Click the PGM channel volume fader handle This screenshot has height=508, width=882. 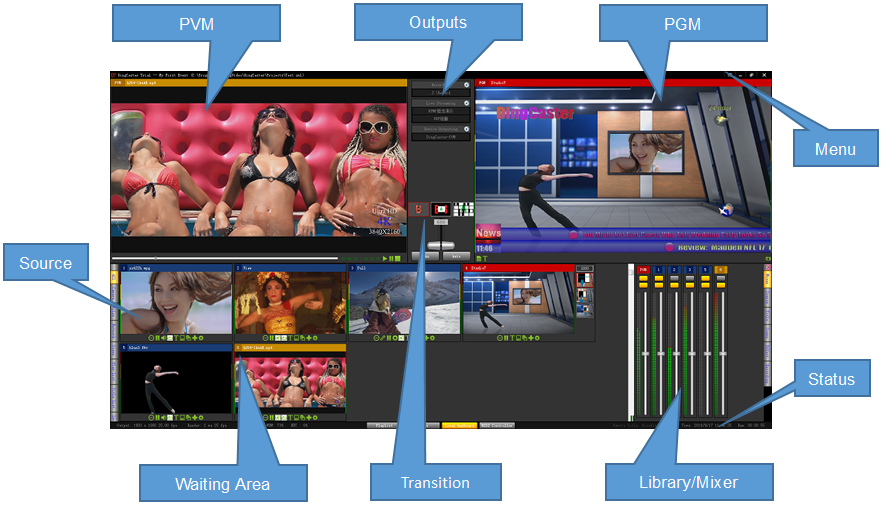pos(644,355)
